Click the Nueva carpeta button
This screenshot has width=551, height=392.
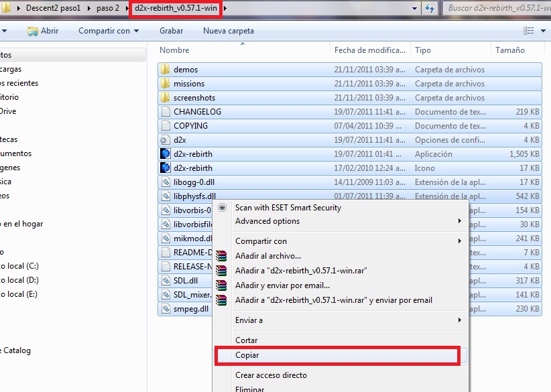pyautogui.click(x=229, y=31)
